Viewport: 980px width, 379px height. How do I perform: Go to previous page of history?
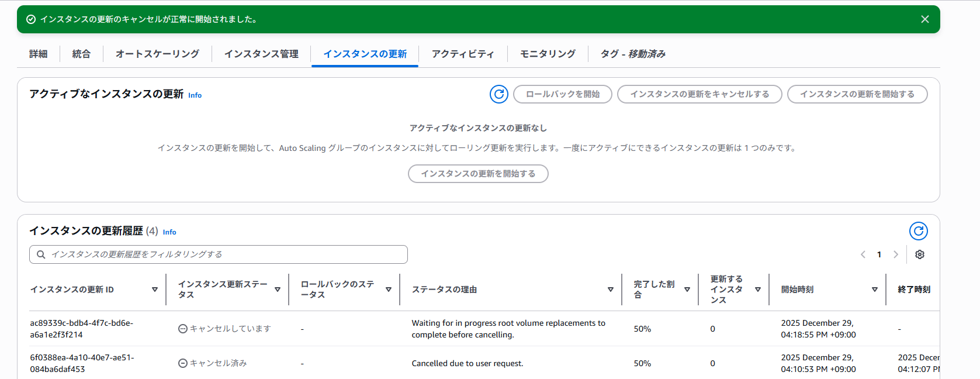(863, 254)
